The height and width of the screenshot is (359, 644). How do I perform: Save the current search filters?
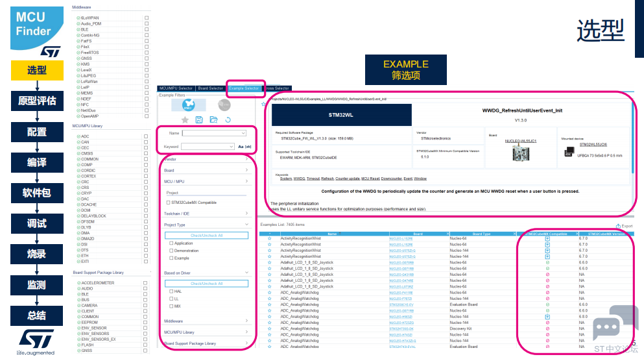[199, 119]
